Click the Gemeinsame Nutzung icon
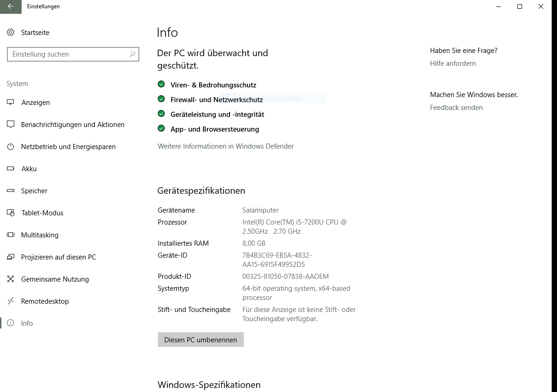This screenshot has height=392, width=557. click(x=11, y=279)
